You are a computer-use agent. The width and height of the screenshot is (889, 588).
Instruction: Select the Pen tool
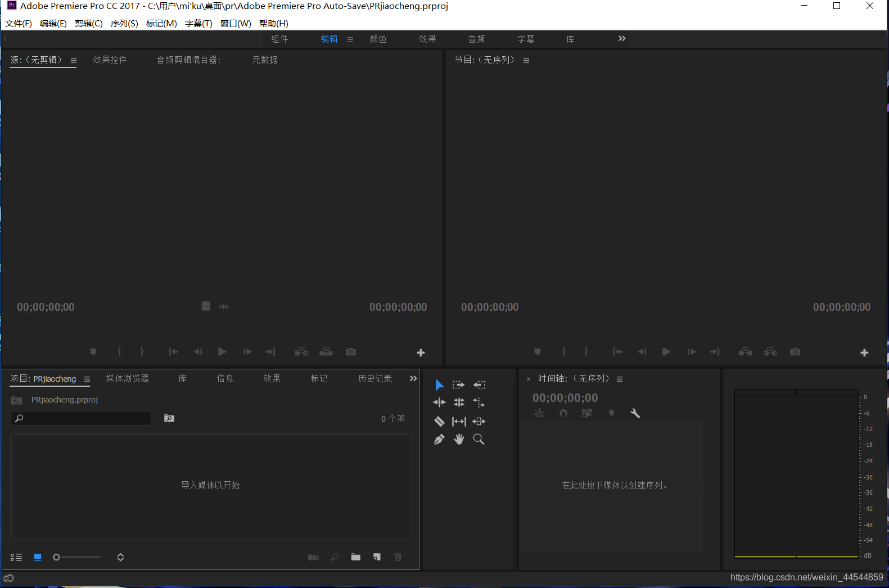440,440
